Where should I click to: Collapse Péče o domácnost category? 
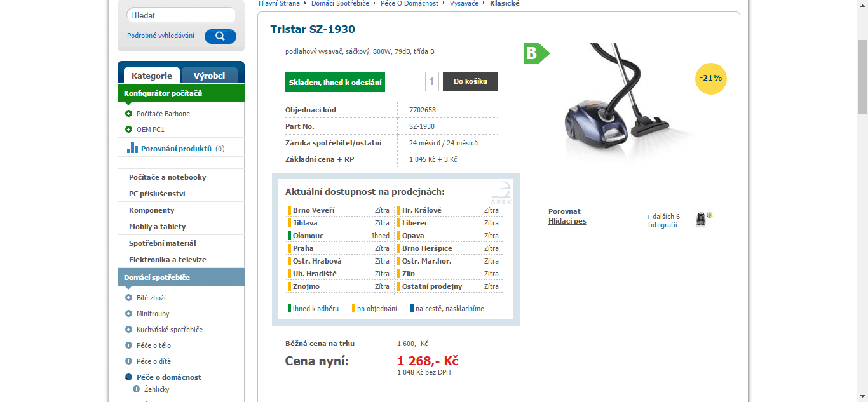[129, 377]
